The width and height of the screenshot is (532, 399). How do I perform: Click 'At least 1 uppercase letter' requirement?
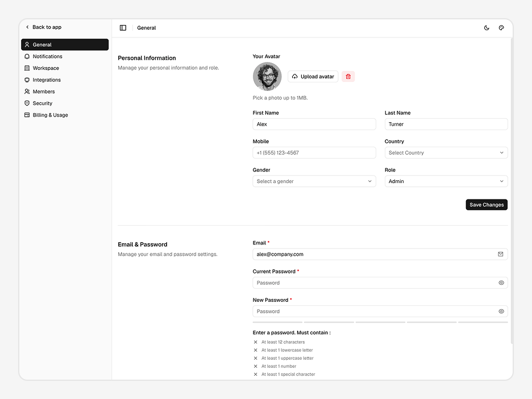pyautogui.click(x=288, y=358)
